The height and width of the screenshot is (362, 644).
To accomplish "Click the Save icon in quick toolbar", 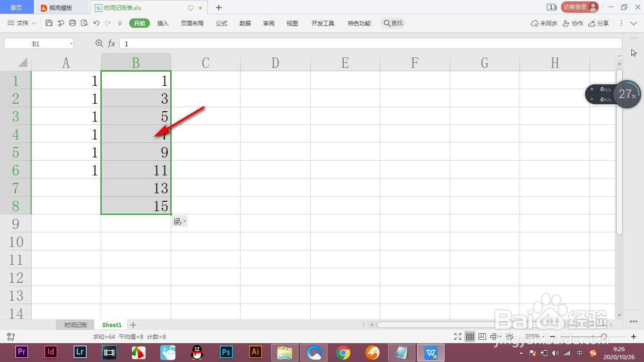I will tap(49, 23).
